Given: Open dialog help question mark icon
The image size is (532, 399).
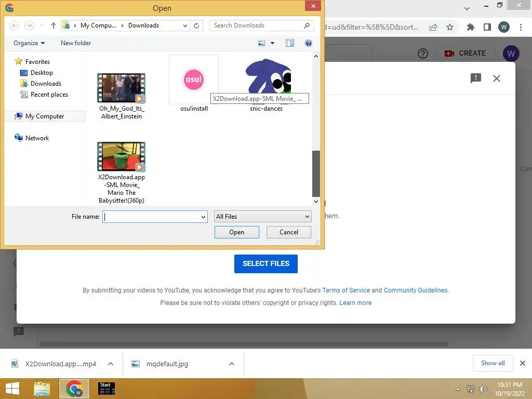Looking at the screenshot, I should click(309, 43).
